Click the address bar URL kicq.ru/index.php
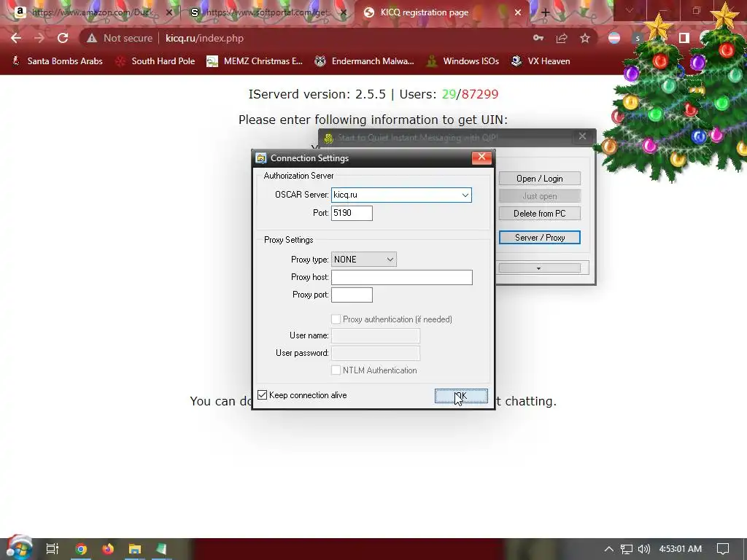Screen dimensions: 747x560 coord(204,38)
